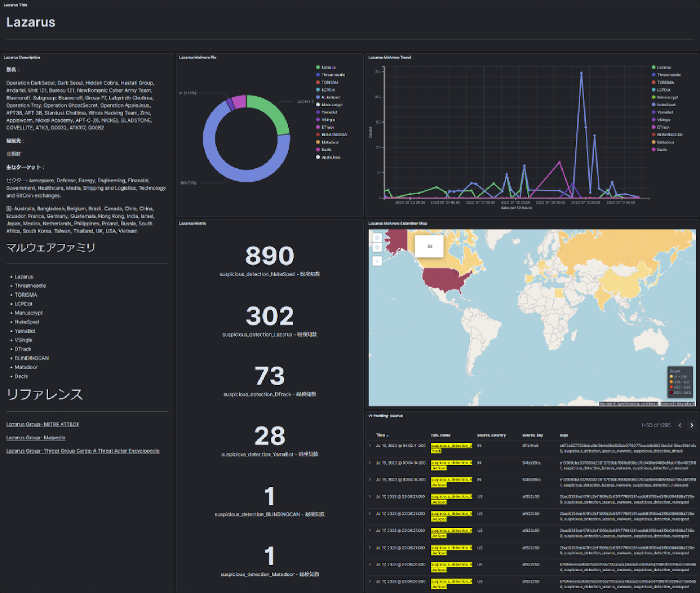Expand the first Jul 19 04:02:41 table row
The width and height of the screenshot is (700, 593).
tap(370, 446)
